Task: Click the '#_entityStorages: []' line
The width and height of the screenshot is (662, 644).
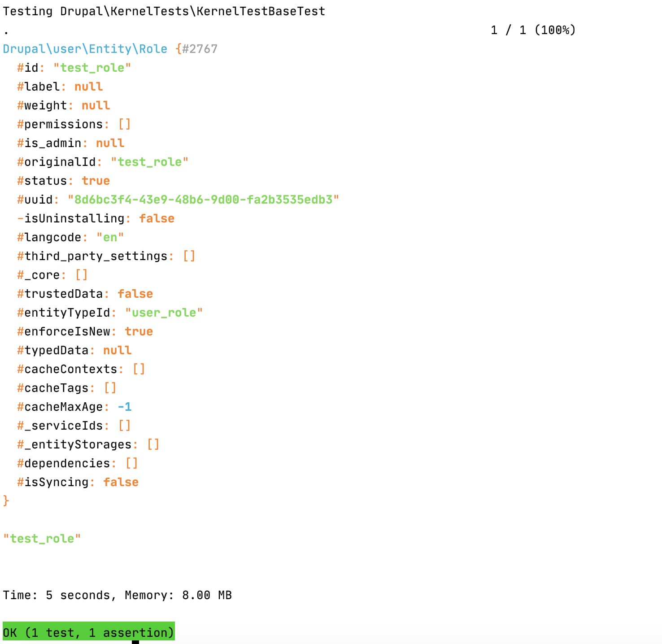Action: [88, 444]
